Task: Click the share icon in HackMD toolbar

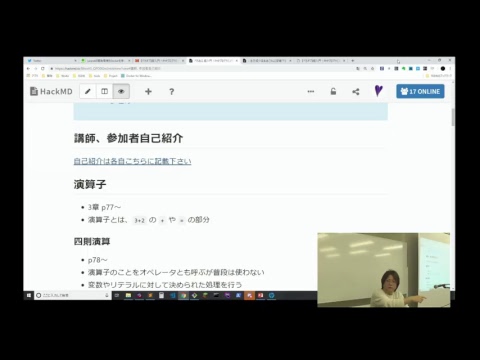Action: (356, 91)
